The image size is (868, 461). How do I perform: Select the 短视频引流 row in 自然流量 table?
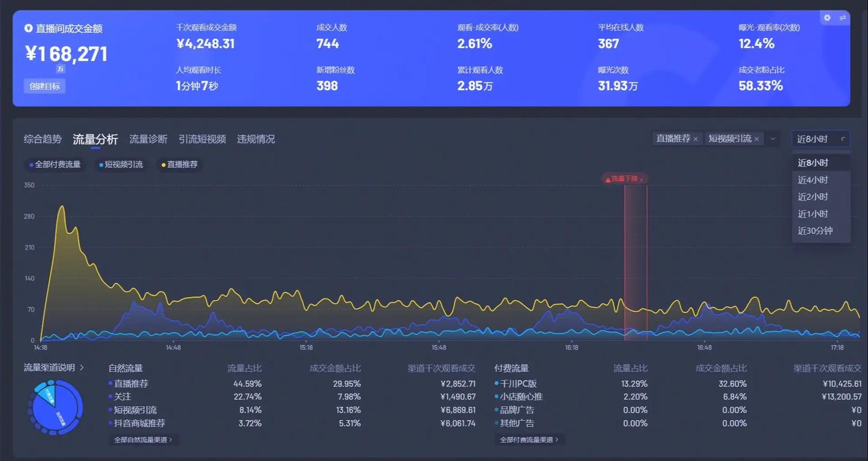pos(292,410)
